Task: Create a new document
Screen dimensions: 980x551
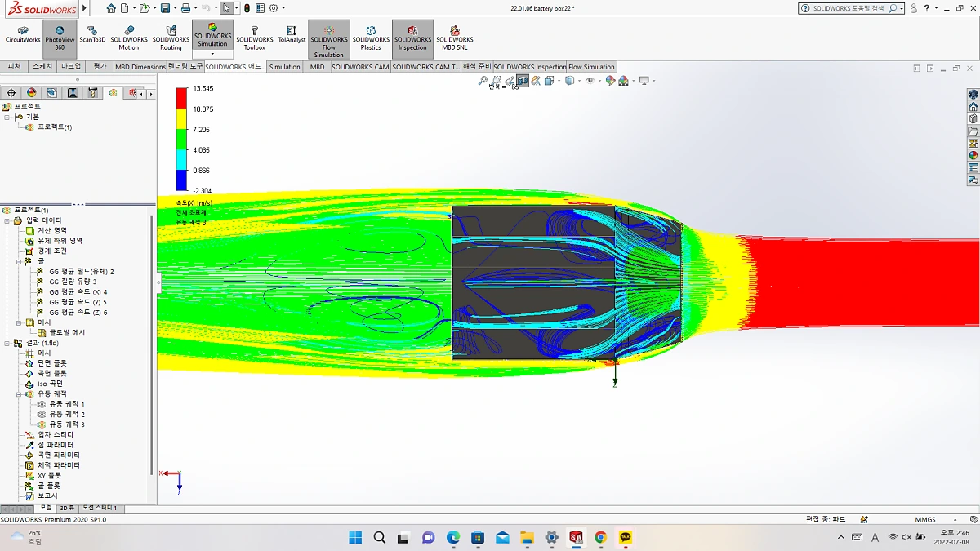Action: coord(125,8)
